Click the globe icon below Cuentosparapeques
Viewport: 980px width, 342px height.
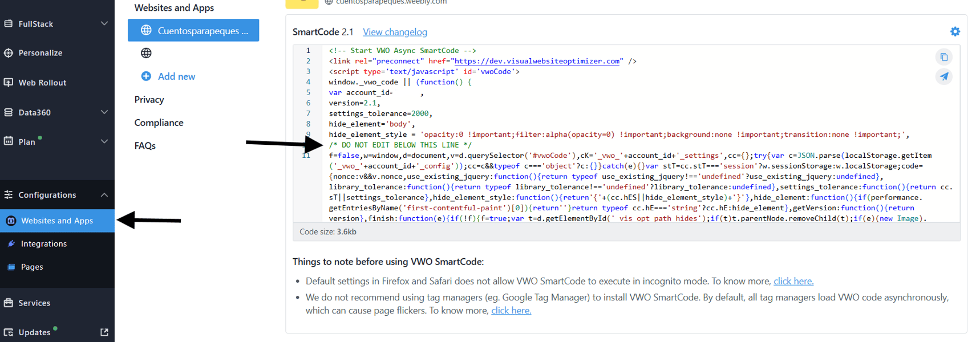coord(146,53)
